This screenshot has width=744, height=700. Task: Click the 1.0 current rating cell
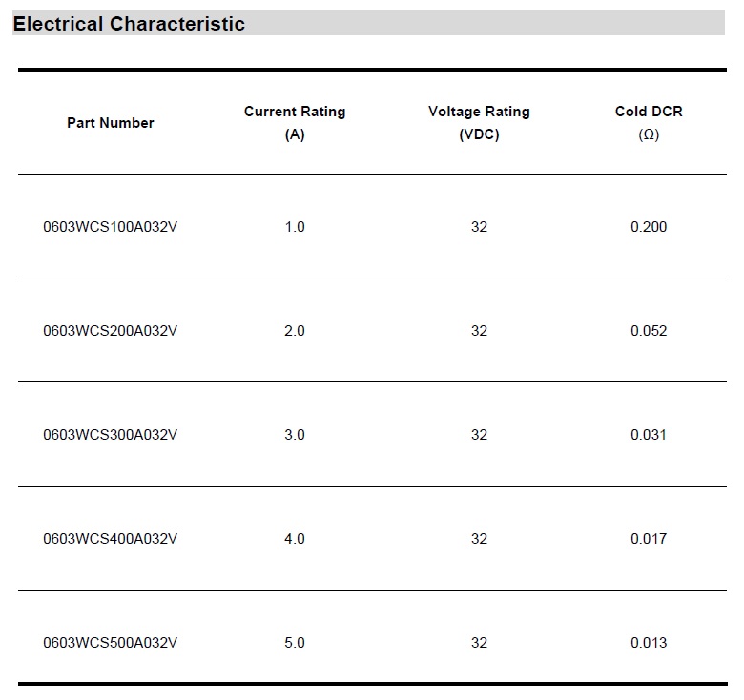(x=295, y=227)
